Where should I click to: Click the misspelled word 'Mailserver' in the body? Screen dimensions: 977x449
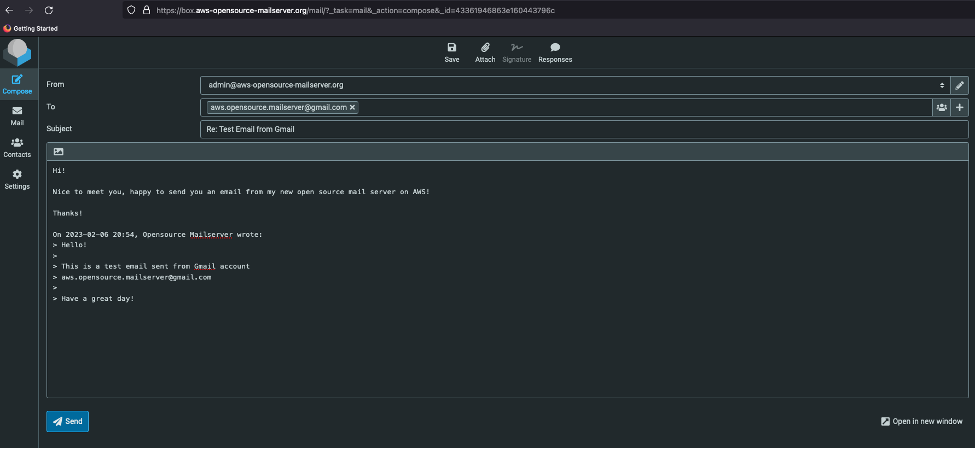tap(211, 235)
